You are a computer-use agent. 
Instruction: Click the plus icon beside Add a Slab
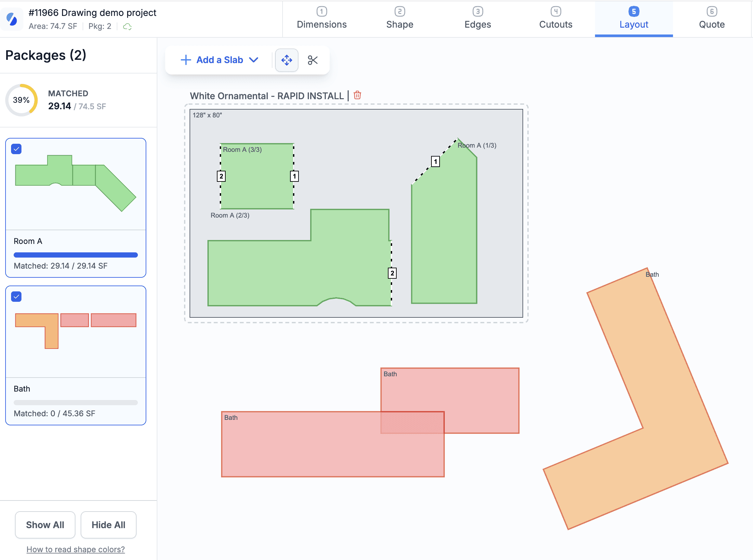[186, 60]
